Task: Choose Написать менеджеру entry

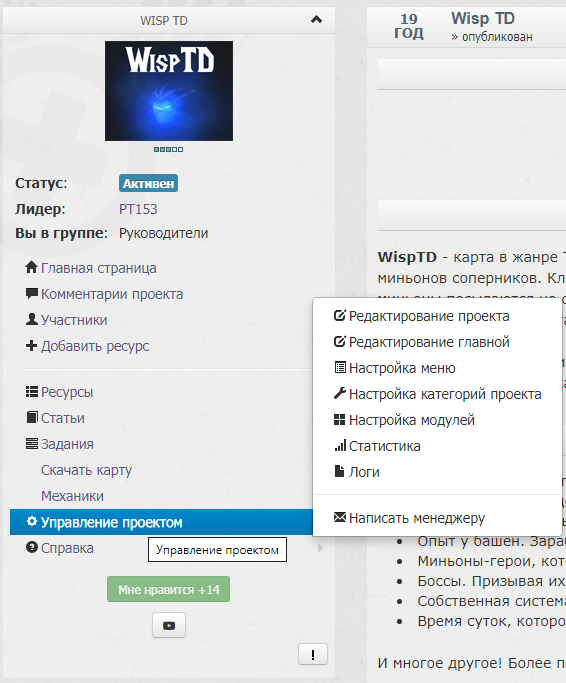Action: click(417, 518)
